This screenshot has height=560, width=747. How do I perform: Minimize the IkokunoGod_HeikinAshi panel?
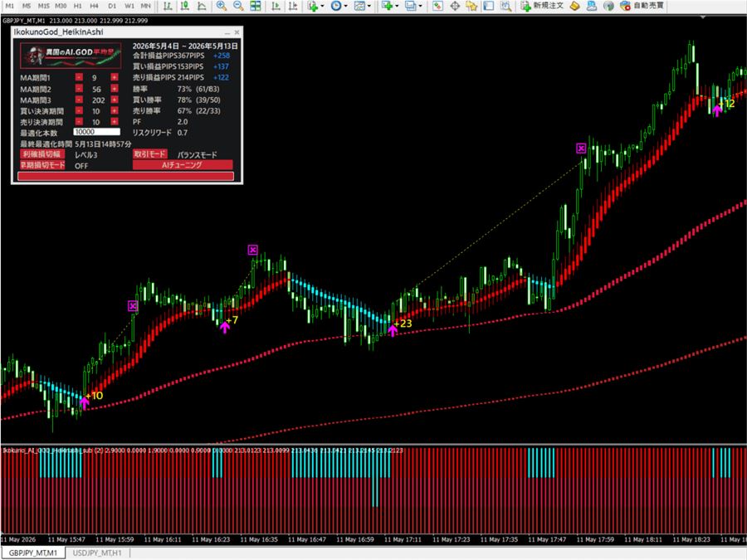[227, 32]
